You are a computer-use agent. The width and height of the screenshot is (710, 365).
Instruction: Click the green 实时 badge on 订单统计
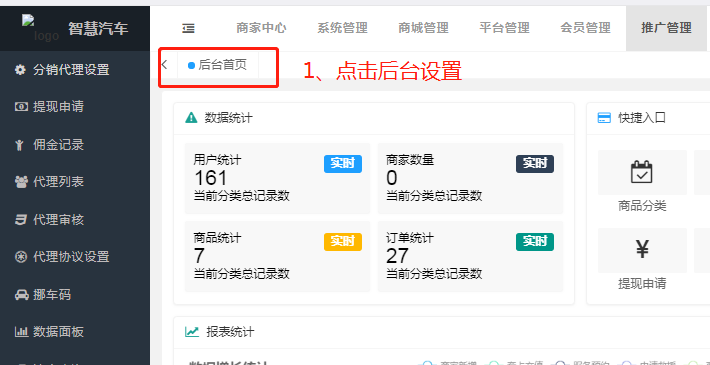point(535,242)
